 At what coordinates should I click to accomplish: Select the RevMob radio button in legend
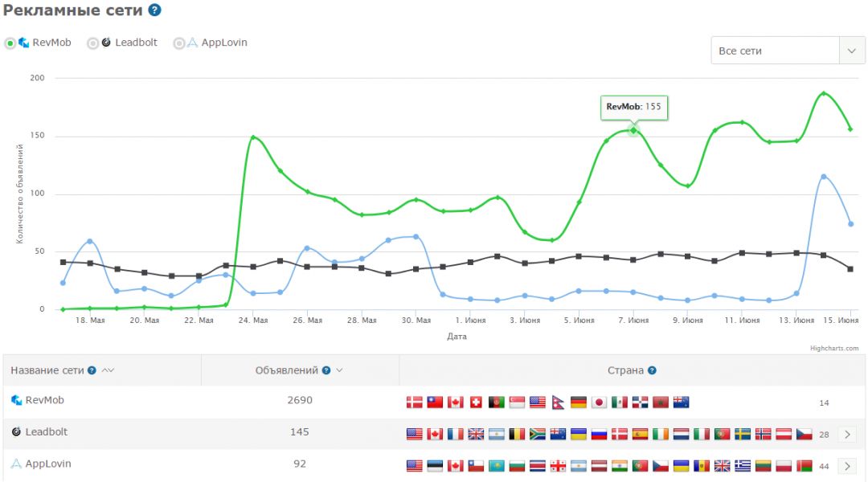(10, 43)
